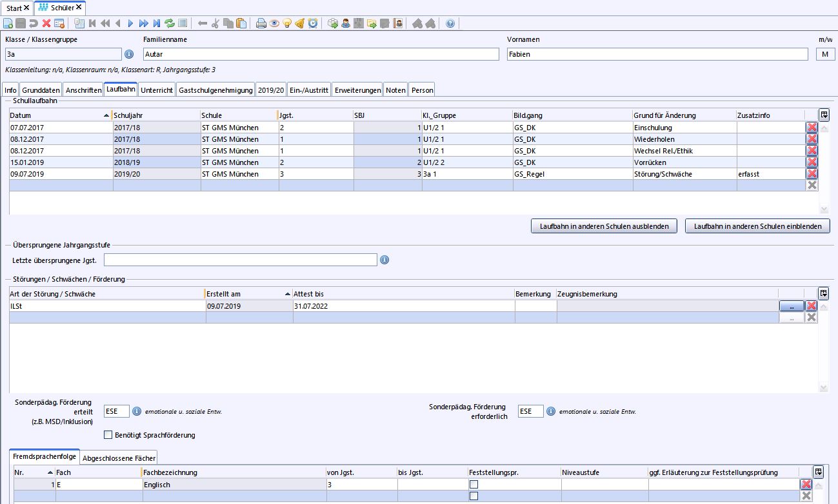Click the clipboard paste icon
Viewport: 838px width, 504px height.
click(x=241, y=23)
